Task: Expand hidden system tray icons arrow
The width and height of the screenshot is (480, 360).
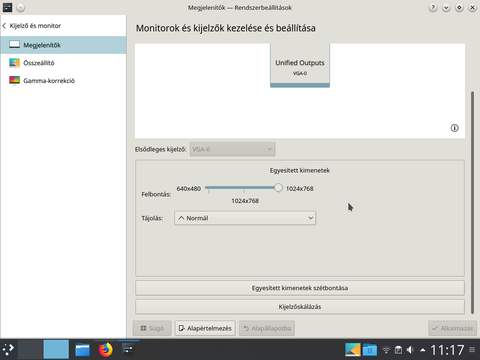Action: (x=423, y=350)
